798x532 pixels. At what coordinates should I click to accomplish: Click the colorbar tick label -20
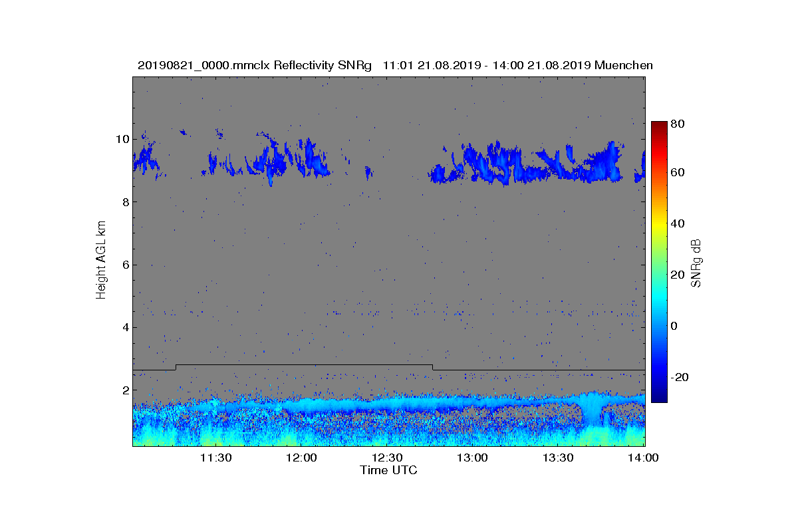pyautogui.click(x=680, y=377)
